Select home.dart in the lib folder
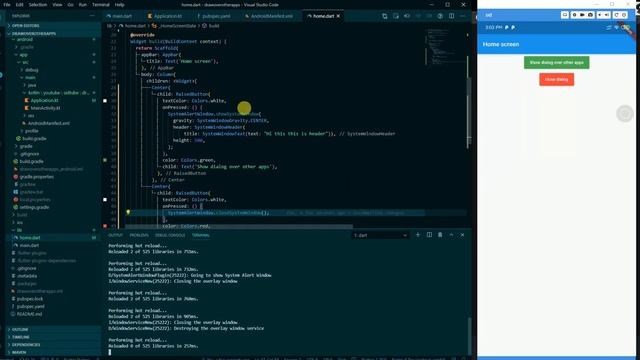 30,238
